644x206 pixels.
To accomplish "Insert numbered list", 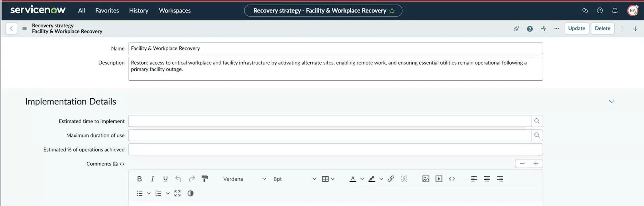I will [158, 194].
